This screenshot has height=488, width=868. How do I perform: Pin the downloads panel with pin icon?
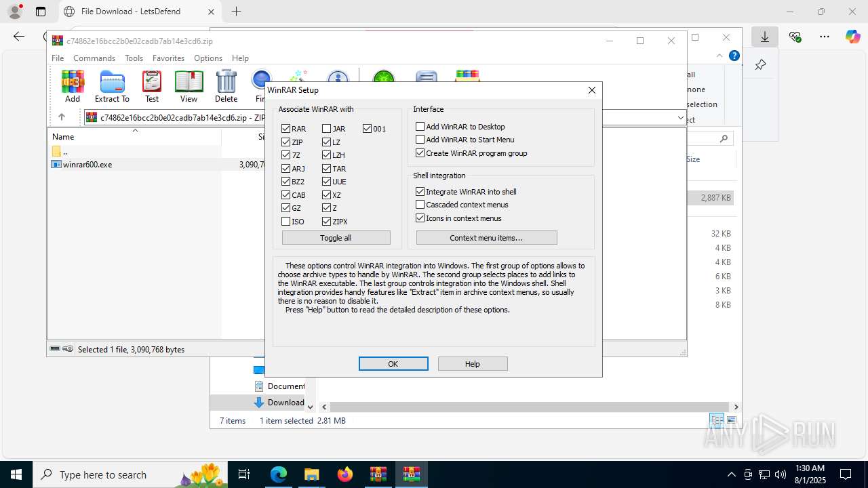[x=760, y=65]
